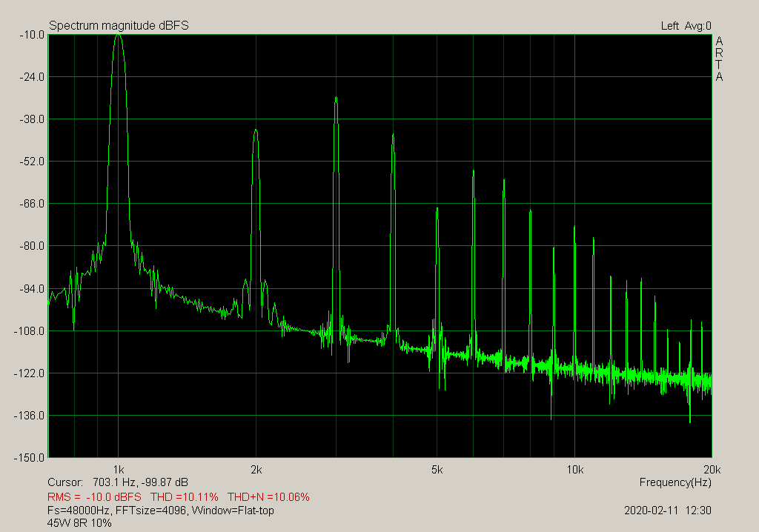The width and height of the screenshot is (759, 532).
Task: Click the 3 kHz third harmonic peak tip
Action: coord(336,99)
